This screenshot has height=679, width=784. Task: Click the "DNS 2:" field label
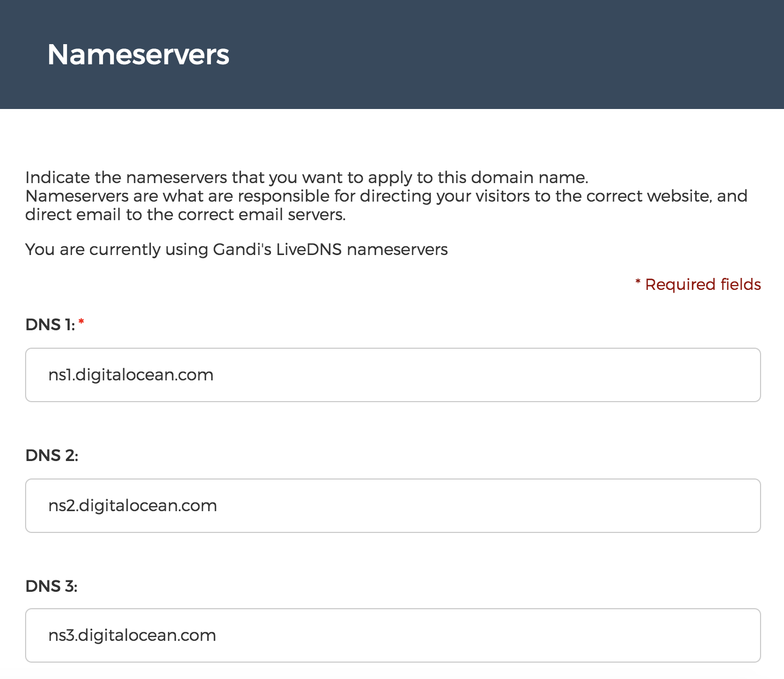(52, 455)
